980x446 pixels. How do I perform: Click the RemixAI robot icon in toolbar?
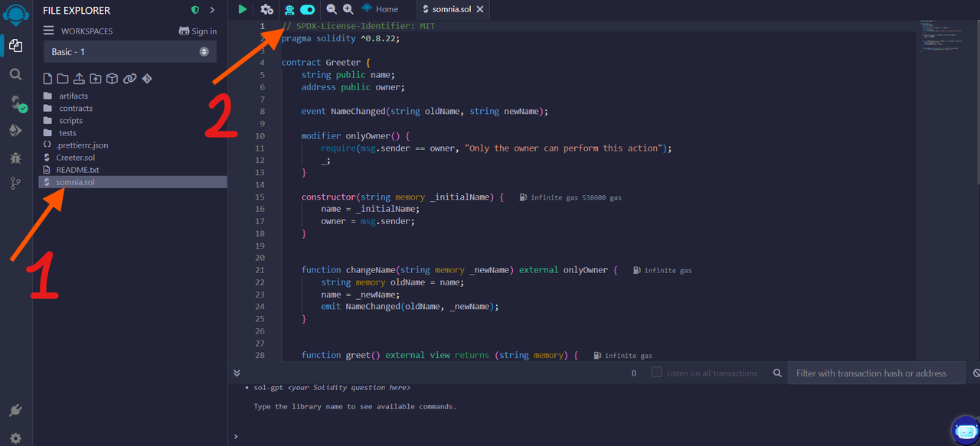pyautogui.click(x=289, y=9)
